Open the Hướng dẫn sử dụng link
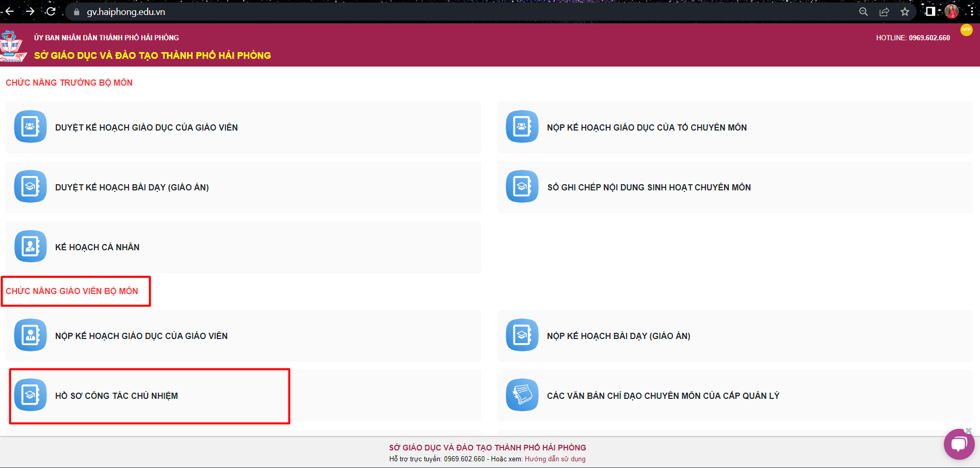This screenshot has height=468, width=980. (x=555, y=459)
